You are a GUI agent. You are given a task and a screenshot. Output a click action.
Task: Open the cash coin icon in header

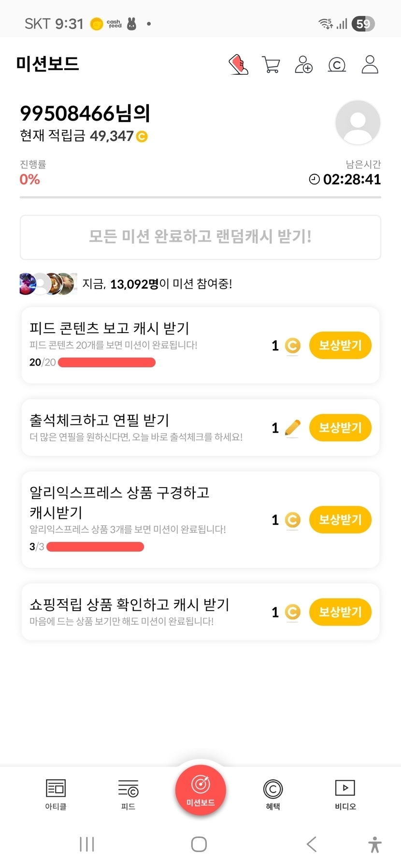tap(337, 64)
